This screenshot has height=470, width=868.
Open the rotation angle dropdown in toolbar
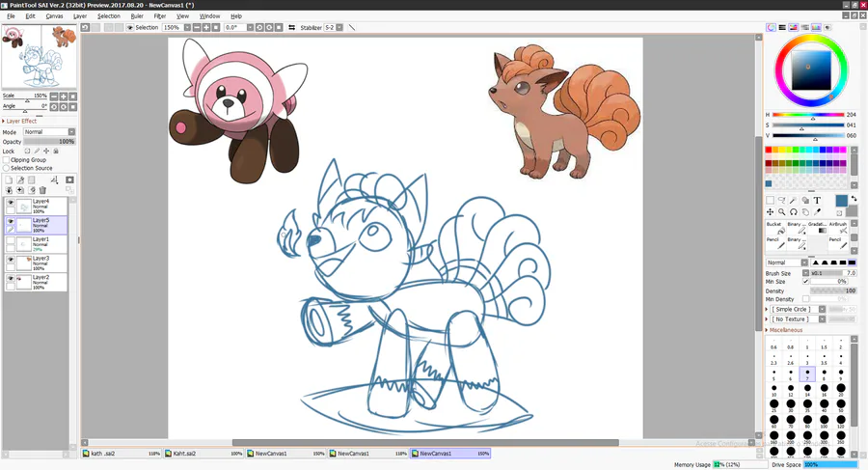pos(250,27)
